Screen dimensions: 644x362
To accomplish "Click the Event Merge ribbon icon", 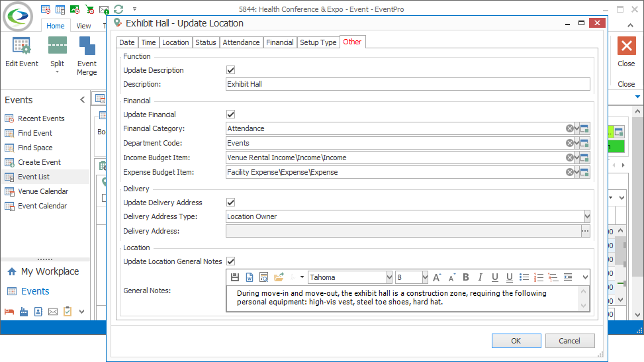I will coord(87,46).
